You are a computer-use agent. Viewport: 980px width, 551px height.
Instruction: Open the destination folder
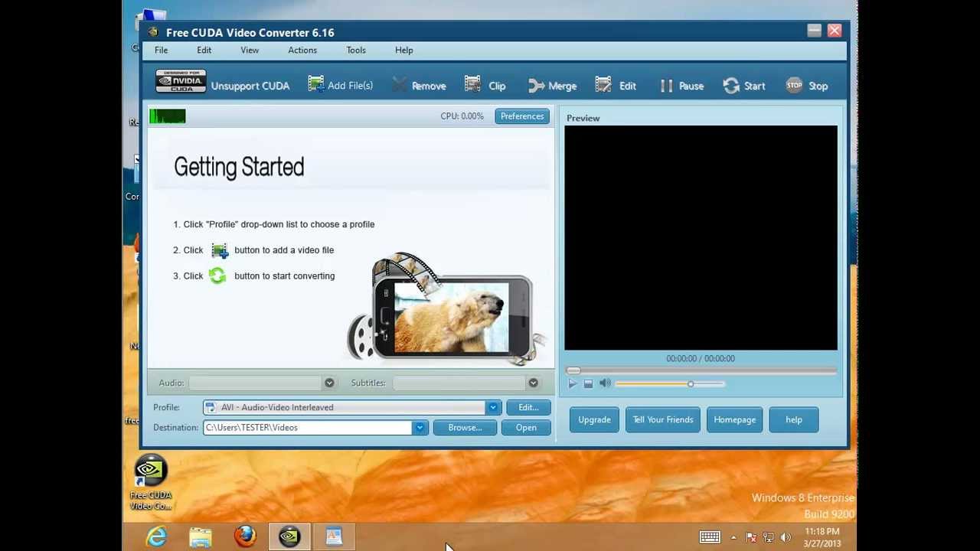(526, 428)
